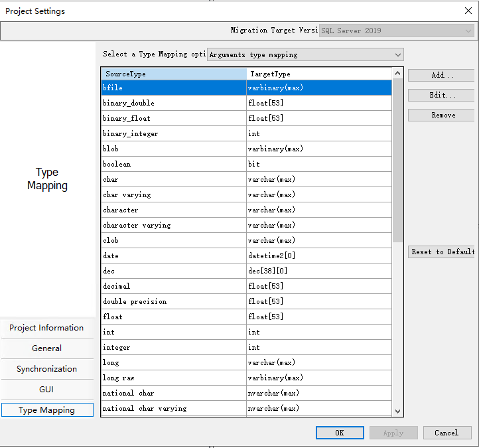Image resolution: width=479 pixels, height=448 pixels.
Task: Select the decimal row
Action: point(246,286)
